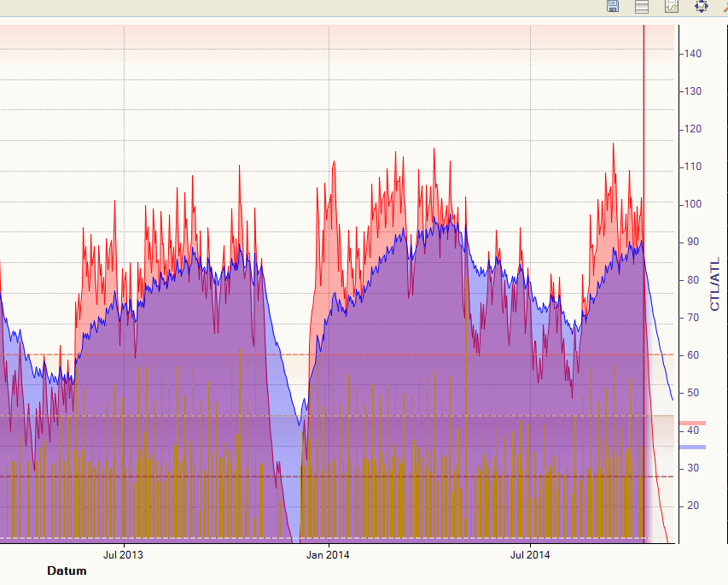Click the 60 value on y-axis
Viewport: 728px width, 585px height.
coord(693,355)
